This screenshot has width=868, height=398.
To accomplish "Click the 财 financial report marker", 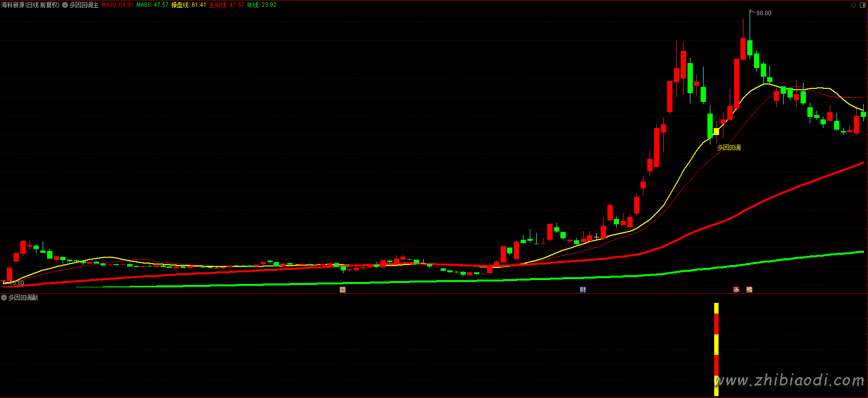I will click(x=583, y=290).
